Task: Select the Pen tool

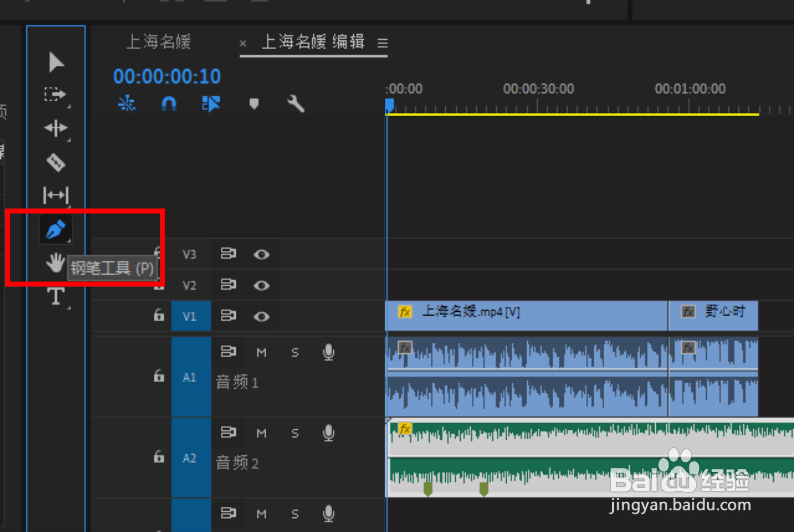Action: pyautogui.click(x=56, y=229)
